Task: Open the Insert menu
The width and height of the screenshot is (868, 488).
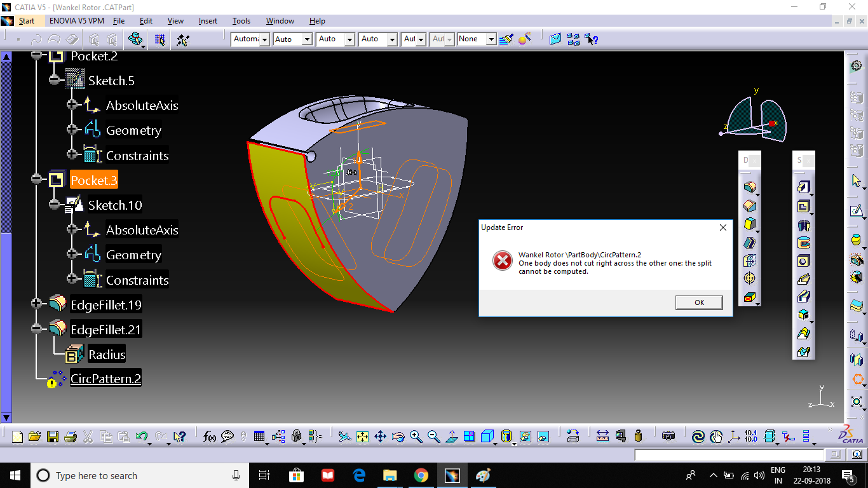Action: (x=208, y=21)
